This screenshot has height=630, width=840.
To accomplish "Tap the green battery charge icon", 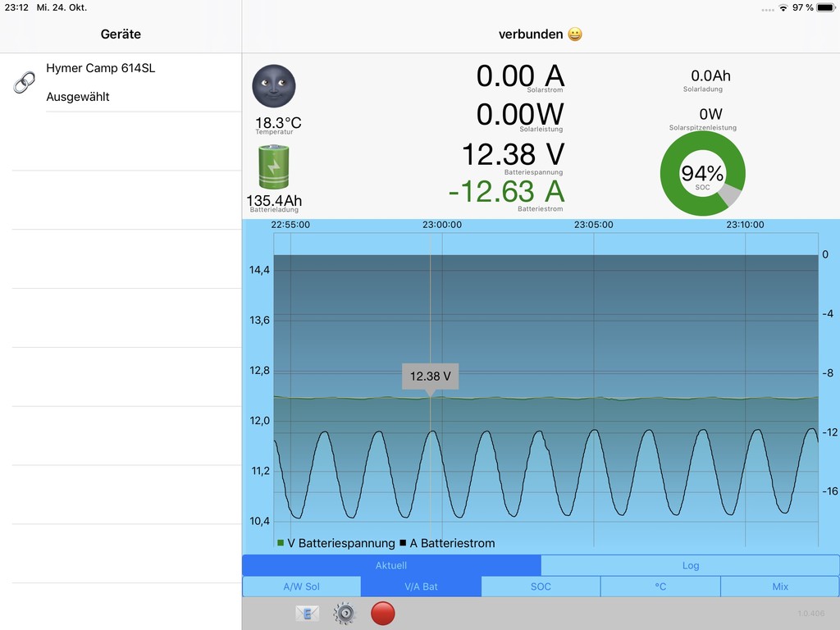I will click(274, 167).
